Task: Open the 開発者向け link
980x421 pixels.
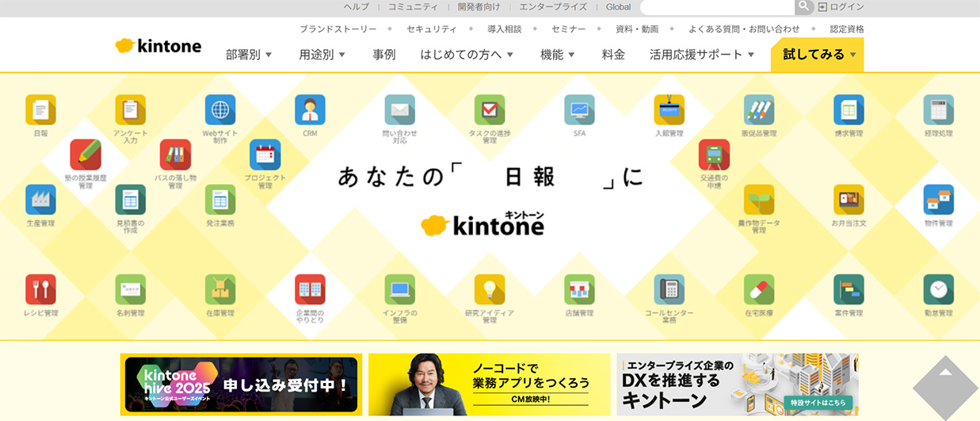Action: [x=479, y=6]
